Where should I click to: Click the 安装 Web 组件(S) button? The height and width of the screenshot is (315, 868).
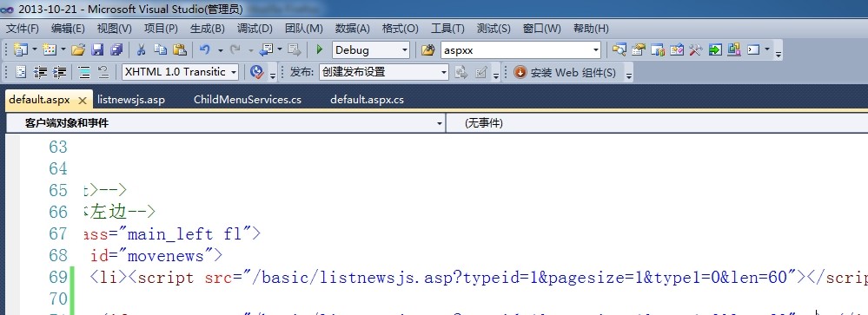point(565,72)
